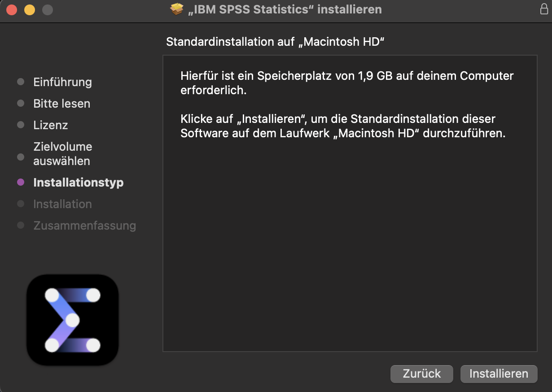
Task: Select the Lizenz step
Action: tap(50, 125)
